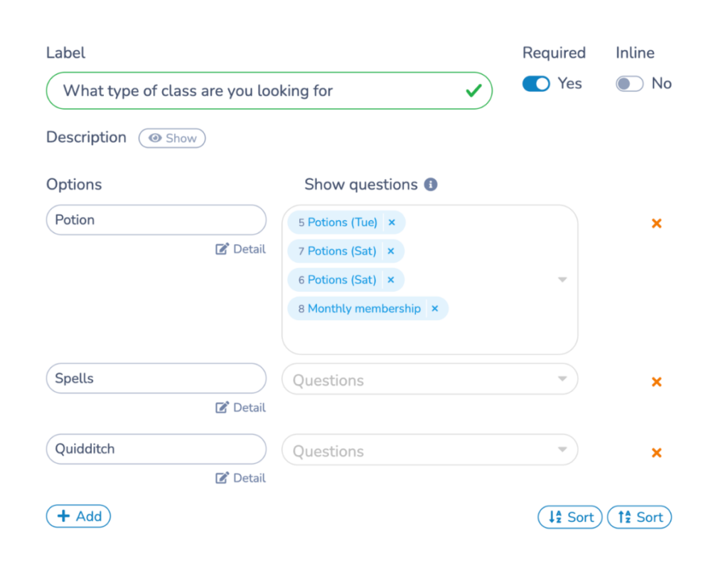728x584 pixels.
Task: Delete the Potion option with orange X
Action: click(x=656, y=223)
